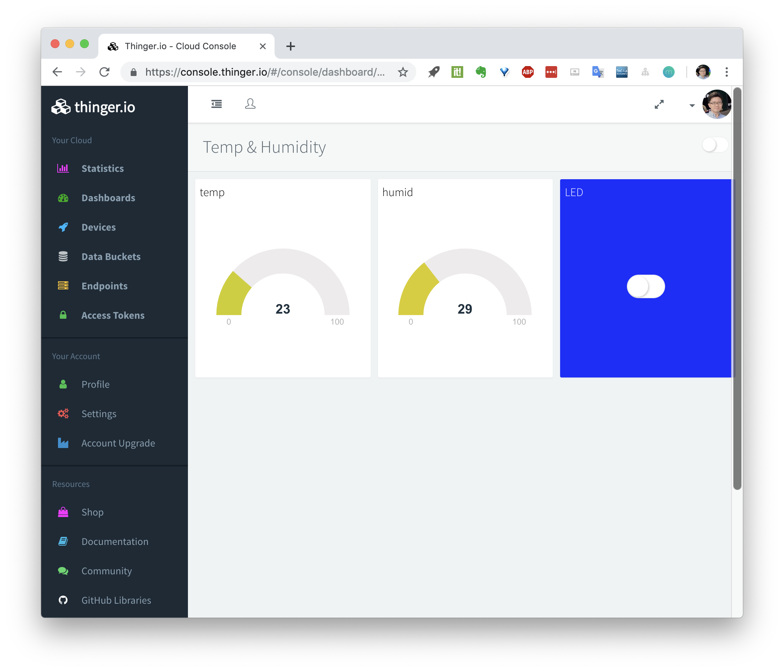Image resolution: width=784 pixels, height=672 pixels.
Task: Click the Settings gears icon
Action: 63,413
